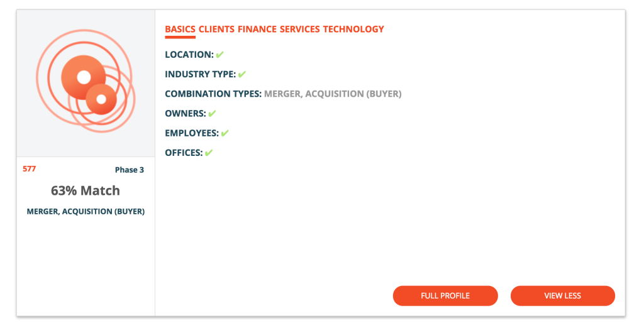Click the LOCATION field label

pyautogui.click(x=189, y=55)
